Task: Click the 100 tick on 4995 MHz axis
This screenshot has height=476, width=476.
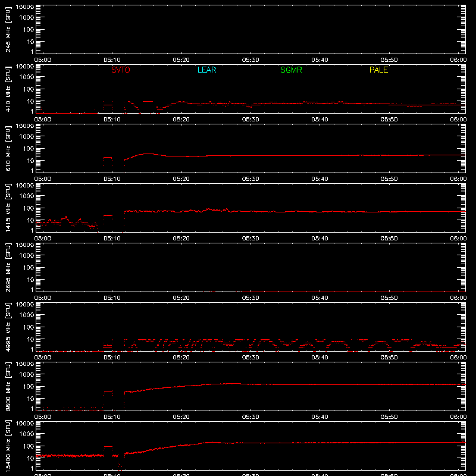Action: tap(29, 327)
